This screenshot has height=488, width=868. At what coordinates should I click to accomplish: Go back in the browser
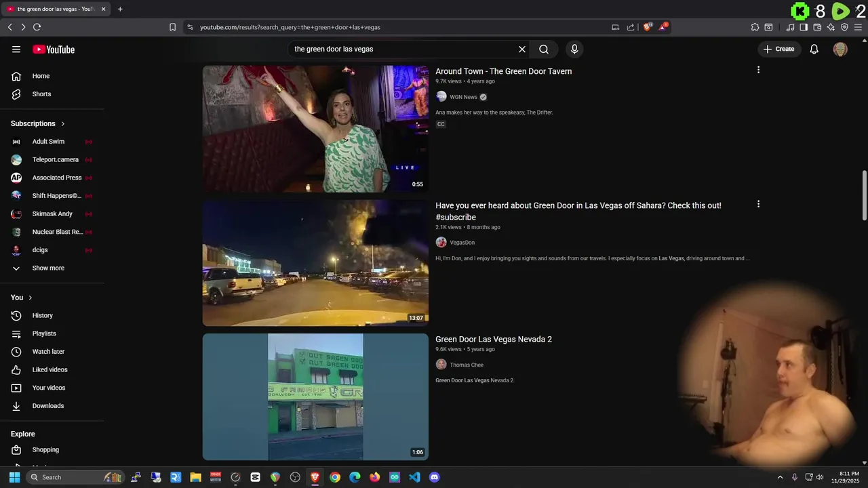(x=9, y=27)
